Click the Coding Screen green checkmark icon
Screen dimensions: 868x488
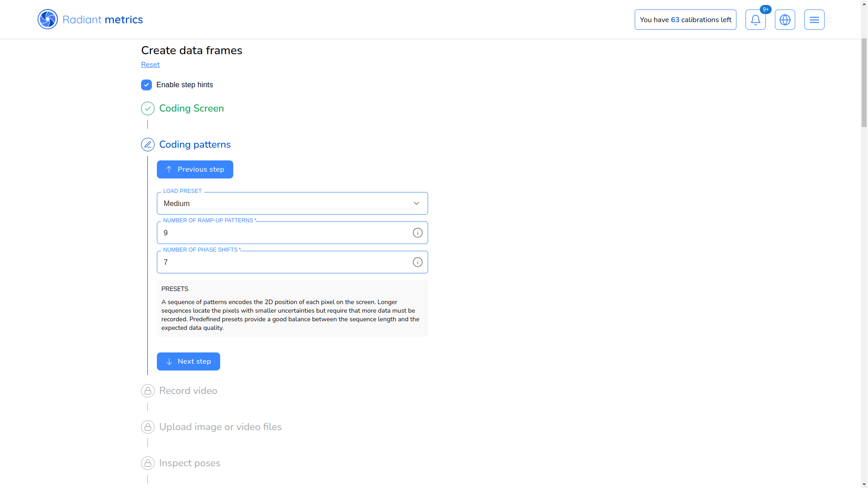click(x=148, y=108)
